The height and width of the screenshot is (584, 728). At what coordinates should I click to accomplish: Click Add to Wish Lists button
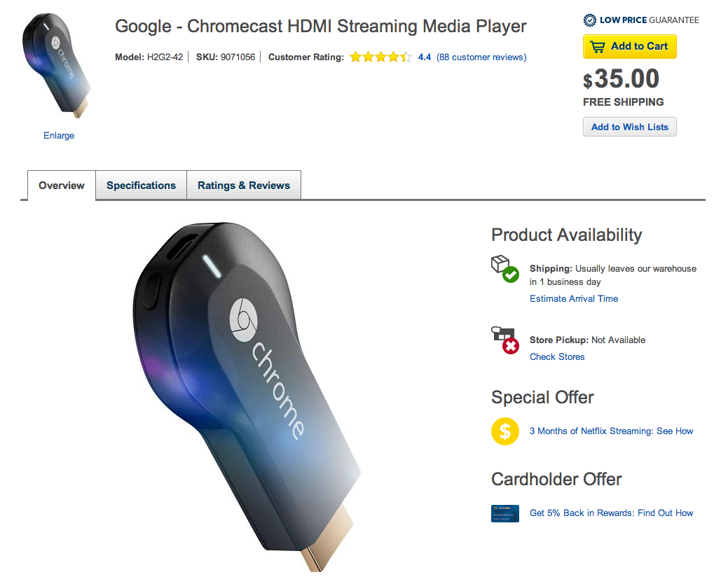(629, 127)
